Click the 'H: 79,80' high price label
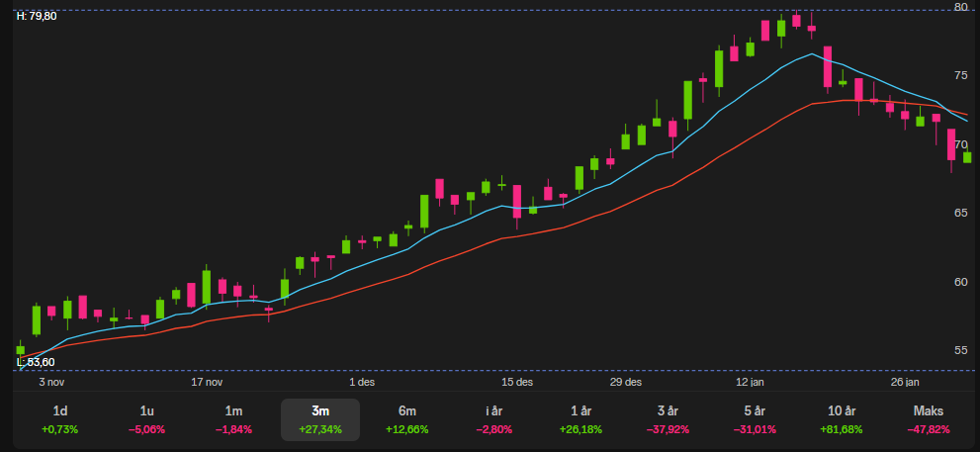The width and height of the screenshot is (980, 452). pos(37,16)
